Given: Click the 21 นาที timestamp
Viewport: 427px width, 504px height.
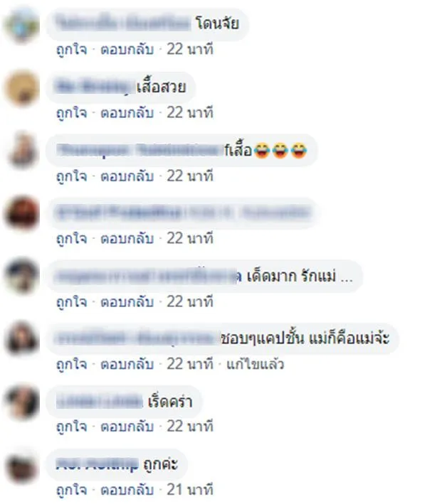Looking at the screenshot, I should point(190,490).
